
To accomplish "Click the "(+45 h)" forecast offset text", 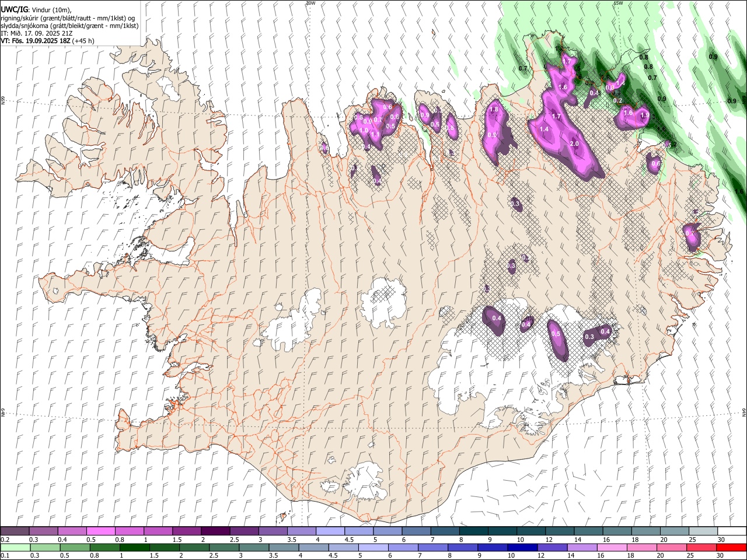I will coord(84,41).
